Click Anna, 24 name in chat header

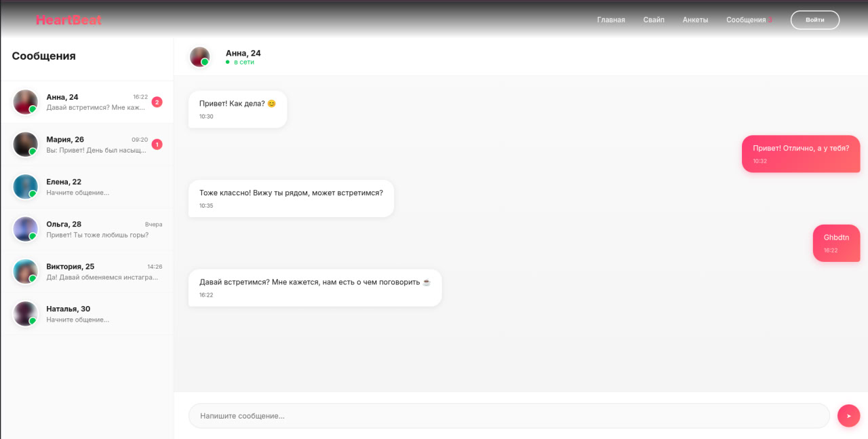click(243, 53)
